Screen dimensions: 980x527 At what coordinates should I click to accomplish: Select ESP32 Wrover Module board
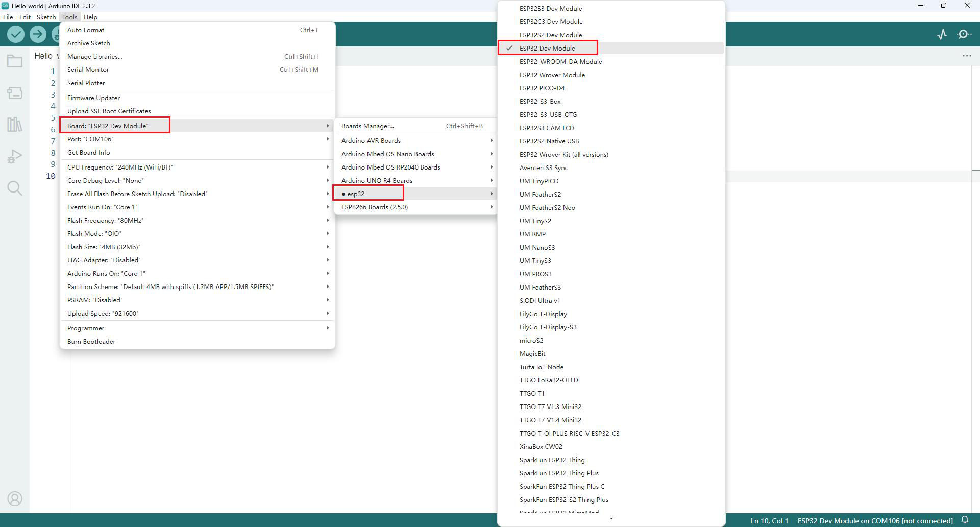[611, 75]
